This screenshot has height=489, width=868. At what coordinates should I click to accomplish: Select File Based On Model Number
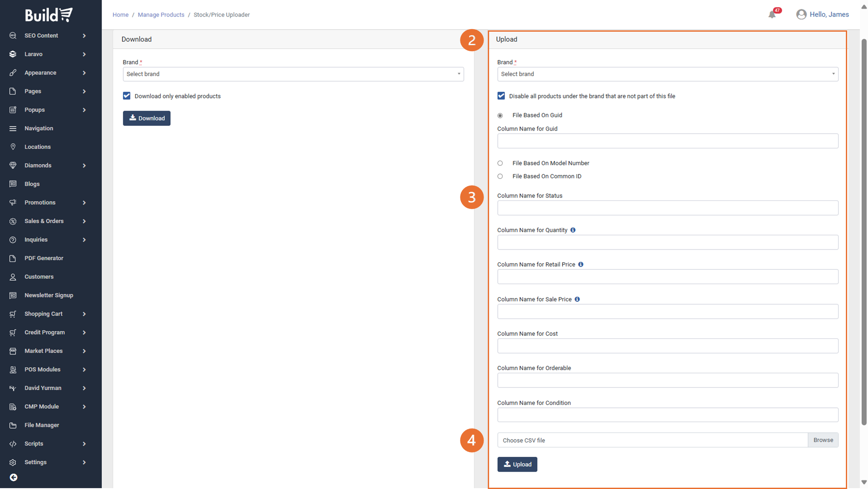500,163
